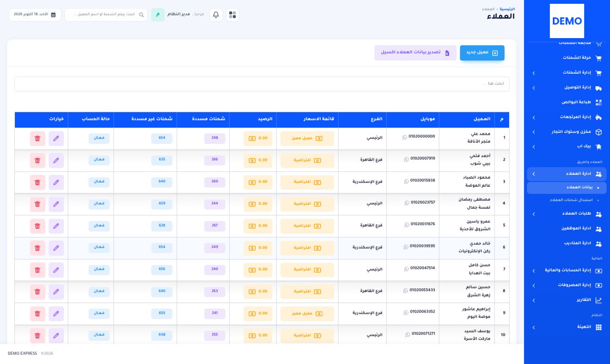Click in ابحث هنا table search field

tap(262, 84)
